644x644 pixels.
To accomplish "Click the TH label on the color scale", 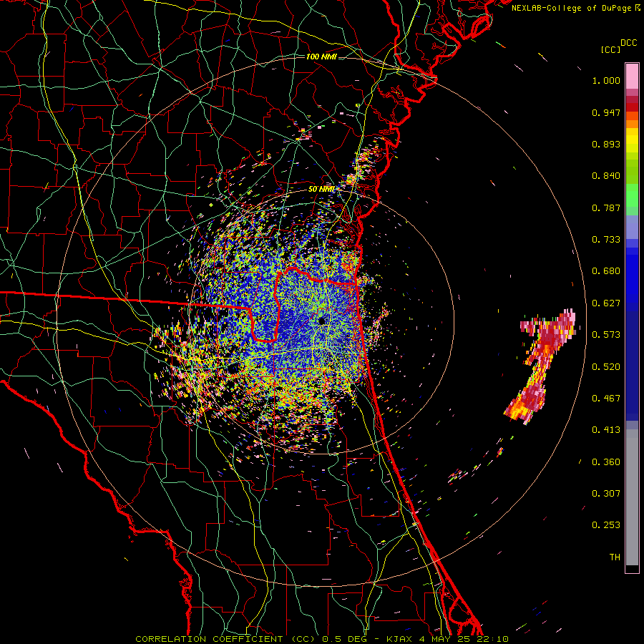I will [x=615, y=557].
